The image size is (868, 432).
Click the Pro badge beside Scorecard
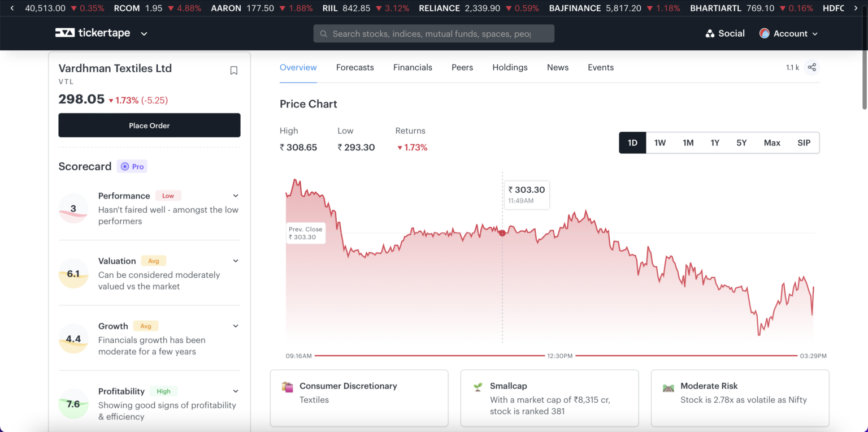132,167
